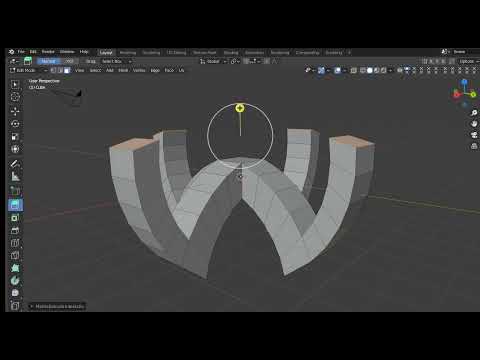Image resolution: width=480 pixels, height=360 pixels.
Task: Click the Blender logo menu icon
Action: click(x=11, y=52)
